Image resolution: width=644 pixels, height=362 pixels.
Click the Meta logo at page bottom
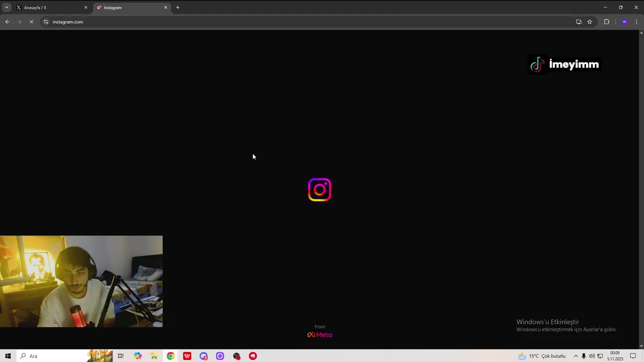click(320, 335)
